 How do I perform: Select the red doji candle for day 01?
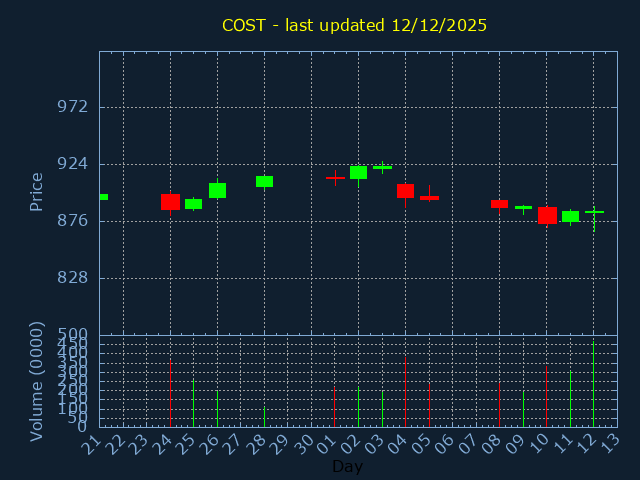[x=335, y=178]
